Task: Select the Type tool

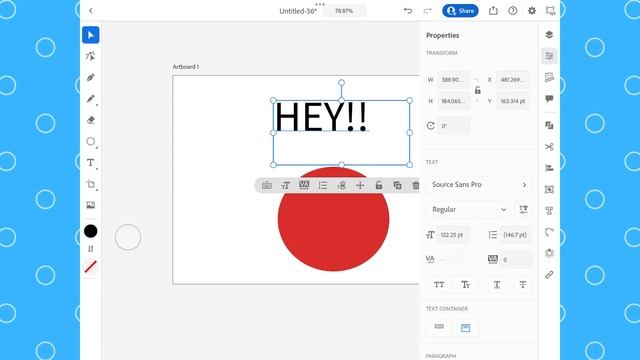Action: (91, 162)
